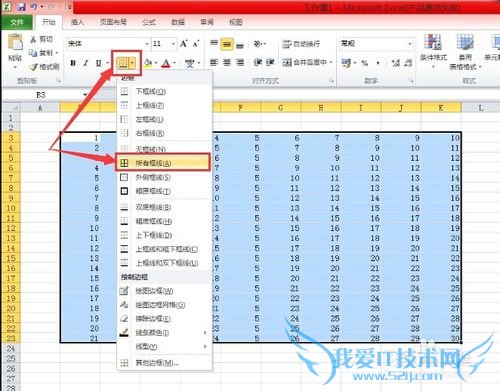Click the Cut (剪切) scissors icon
The width and height of the screenshot is (500, 391).
[x=33, y=39]
